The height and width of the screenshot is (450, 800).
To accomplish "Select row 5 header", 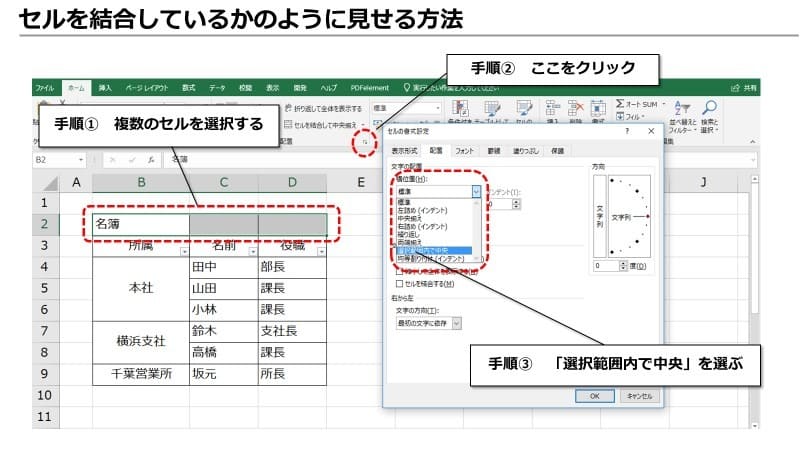I will click(44, 288).
